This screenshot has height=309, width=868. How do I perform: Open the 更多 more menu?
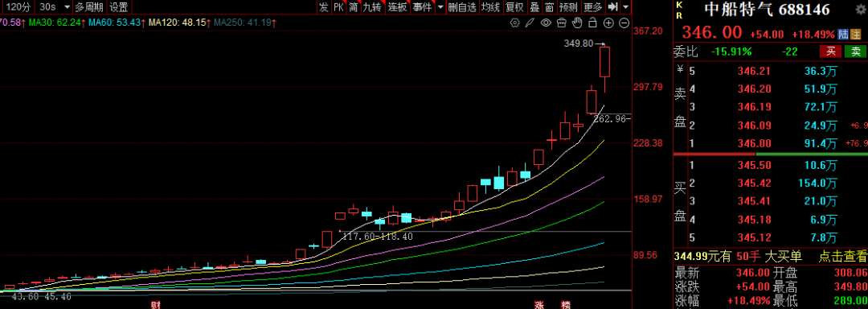(593, 7)
